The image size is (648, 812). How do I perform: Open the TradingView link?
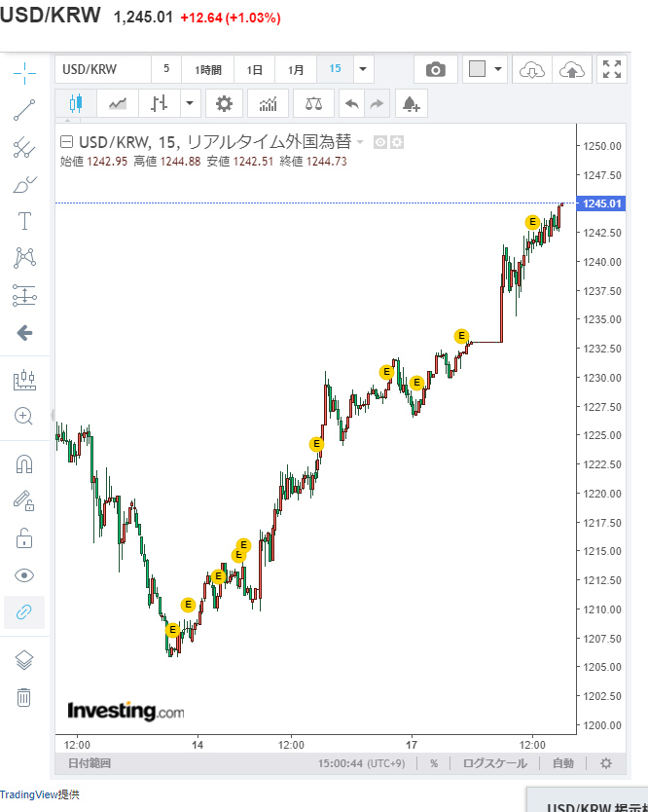[28, 794]
